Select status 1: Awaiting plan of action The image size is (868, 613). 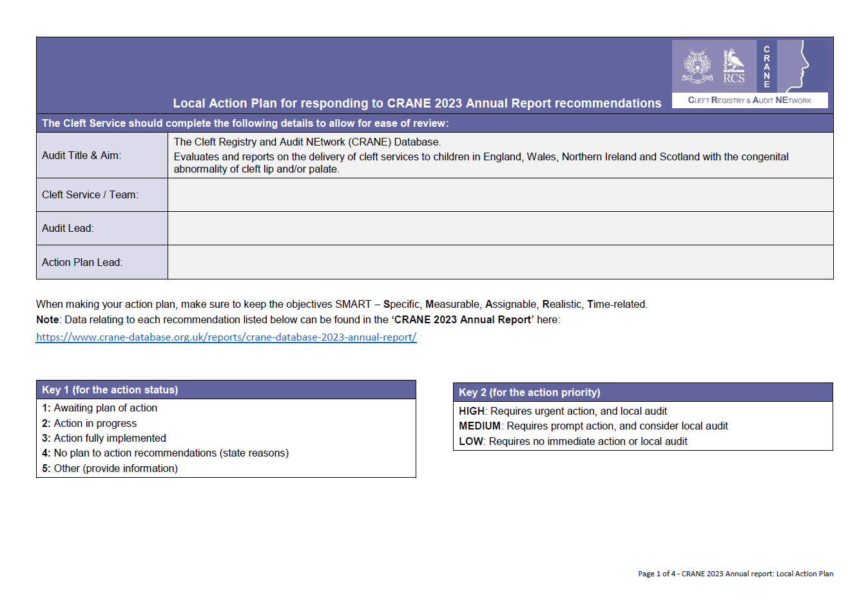[100, 408]
